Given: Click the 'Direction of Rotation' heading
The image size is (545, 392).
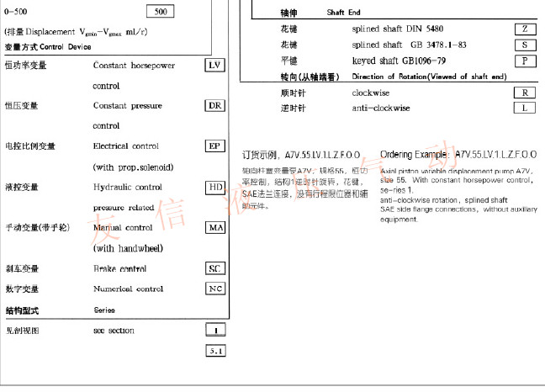Looking at the screenshot, I should tap(429, 77).
